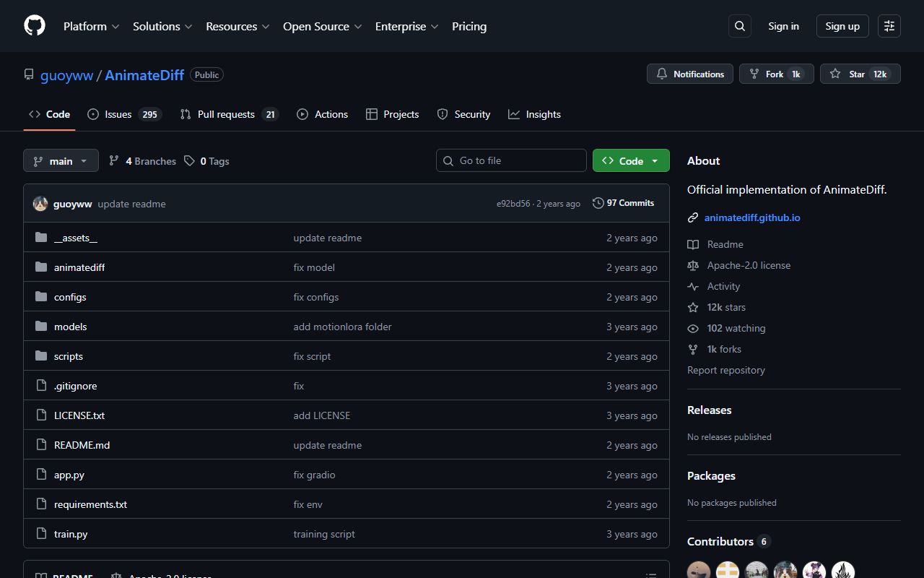Screen dimensions: 924x578
Task: Click the GitHub logo icon
Action: 35,26
